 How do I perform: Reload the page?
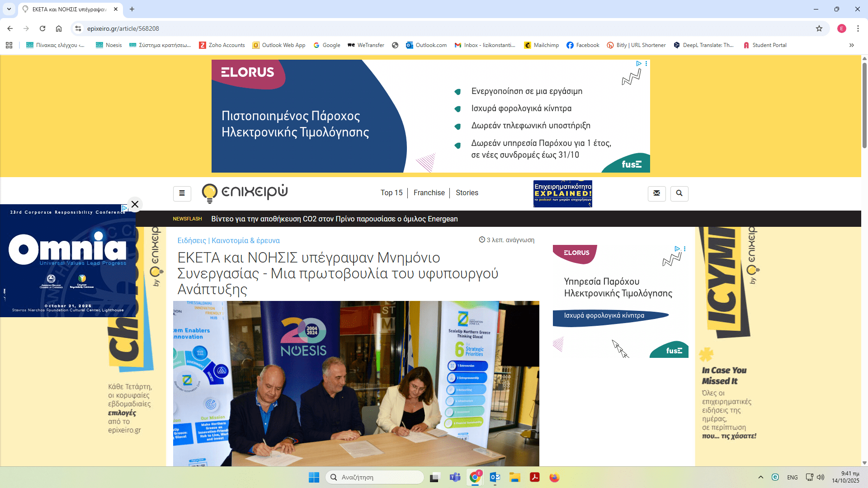[x=42, y=28]
